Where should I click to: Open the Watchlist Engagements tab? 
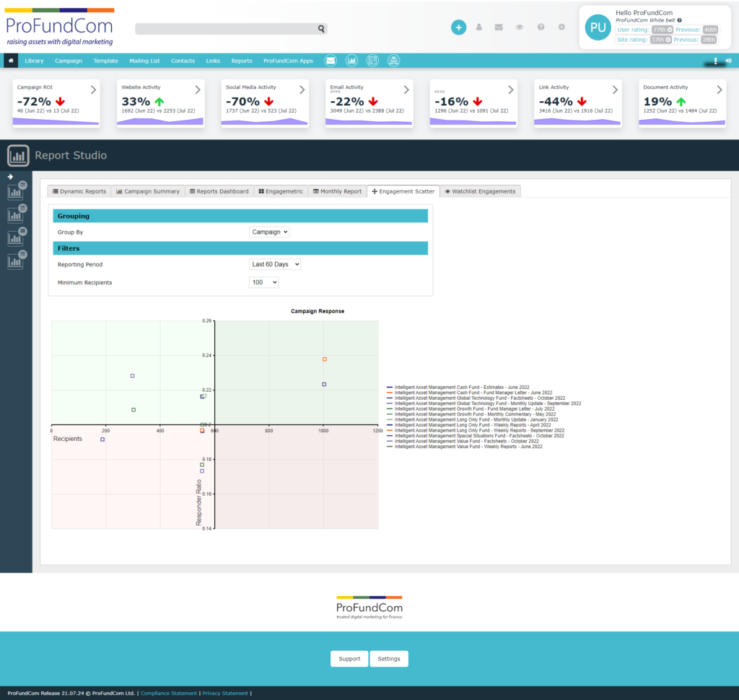tap(480, 191)
